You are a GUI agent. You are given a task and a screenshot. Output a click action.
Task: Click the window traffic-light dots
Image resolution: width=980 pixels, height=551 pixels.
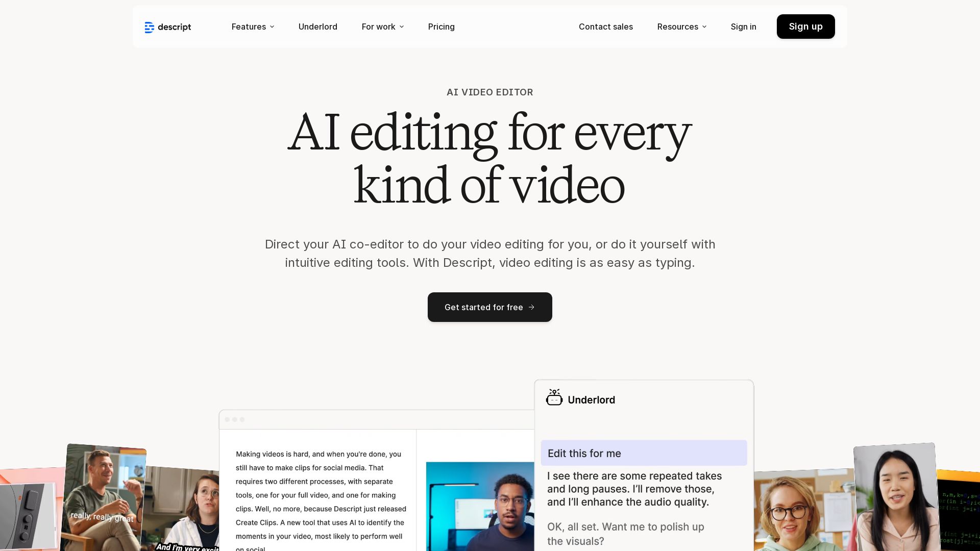point(235,419)
